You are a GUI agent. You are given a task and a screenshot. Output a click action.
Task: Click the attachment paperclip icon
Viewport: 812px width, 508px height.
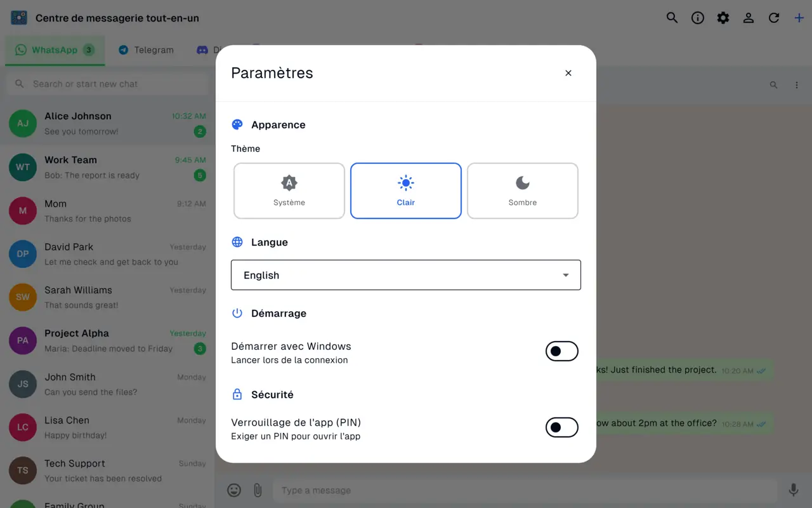(x=258, y=490)
